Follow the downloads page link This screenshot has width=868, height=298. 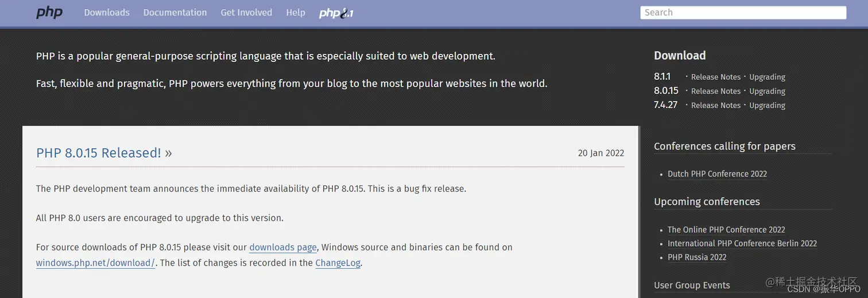pos(283,247)
